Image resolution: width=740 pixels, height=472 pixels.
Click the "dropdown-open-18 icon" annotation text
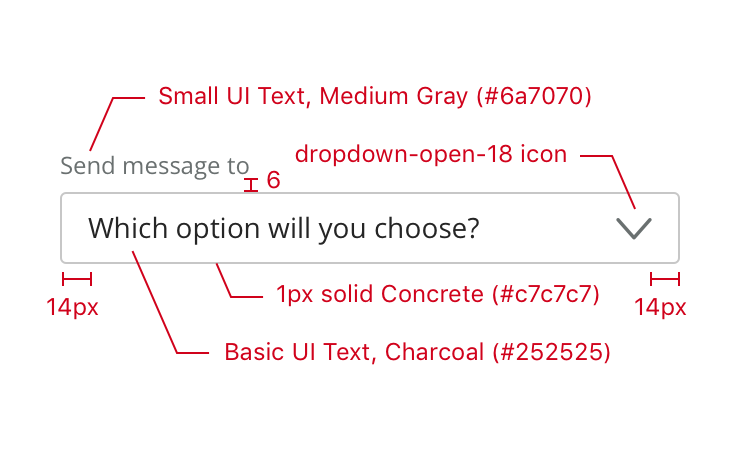(431, 155)
